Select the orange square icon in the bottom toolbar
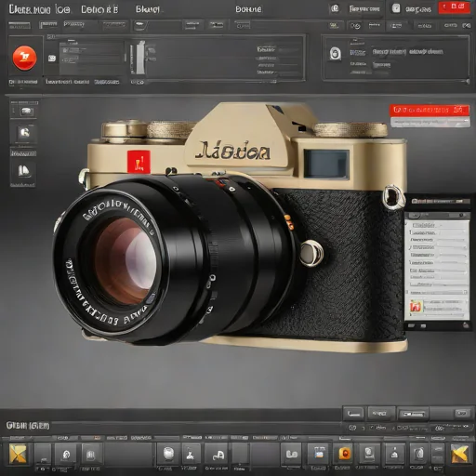 point(344,454)
